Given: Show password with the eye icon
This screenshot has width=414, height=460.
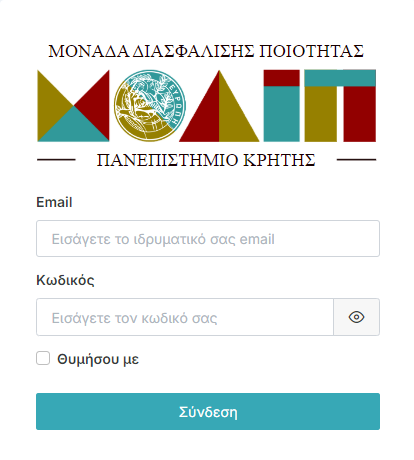Looking at the screenshot, I should click(x=356, y=317).
